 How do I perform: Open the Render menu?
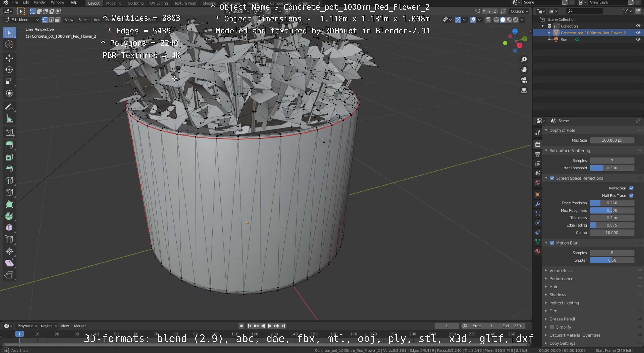point(40,2)
